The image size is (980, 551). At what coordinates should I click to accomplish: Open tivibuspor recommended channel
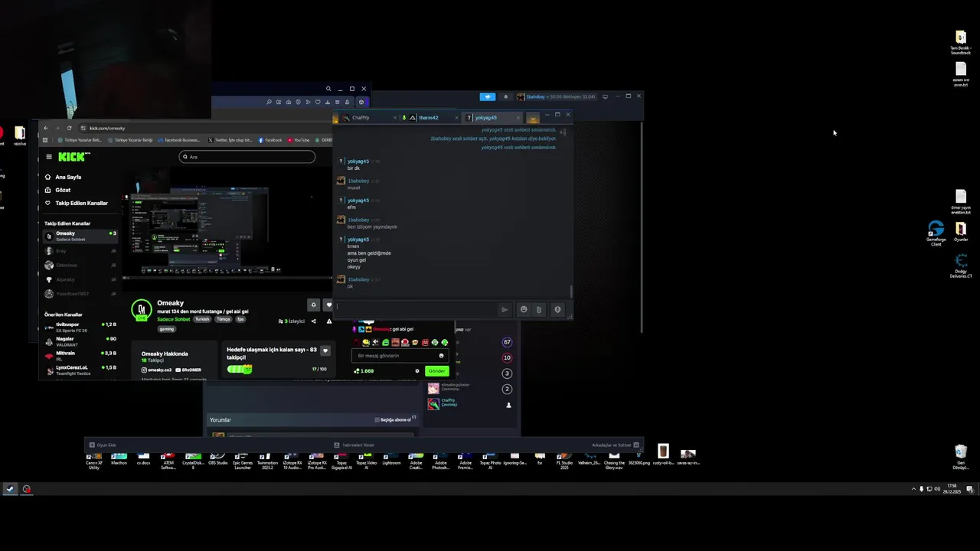click(x=80, y=327)
